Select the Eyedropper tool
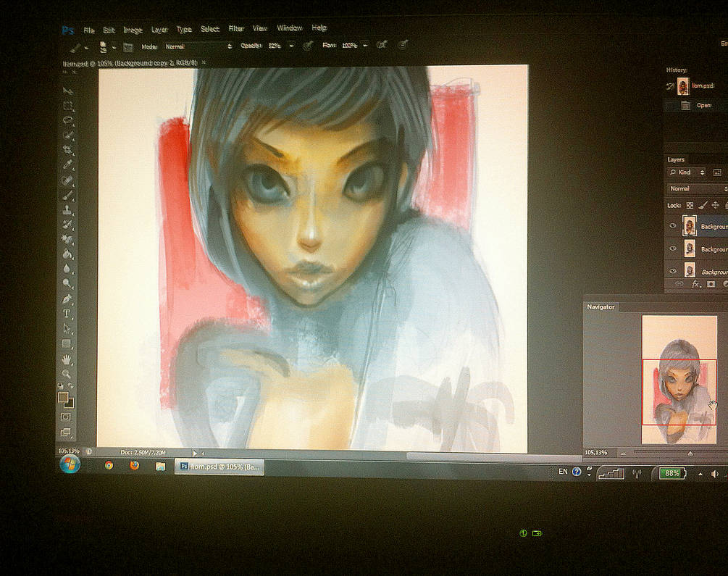 click(x=68, y=165)
